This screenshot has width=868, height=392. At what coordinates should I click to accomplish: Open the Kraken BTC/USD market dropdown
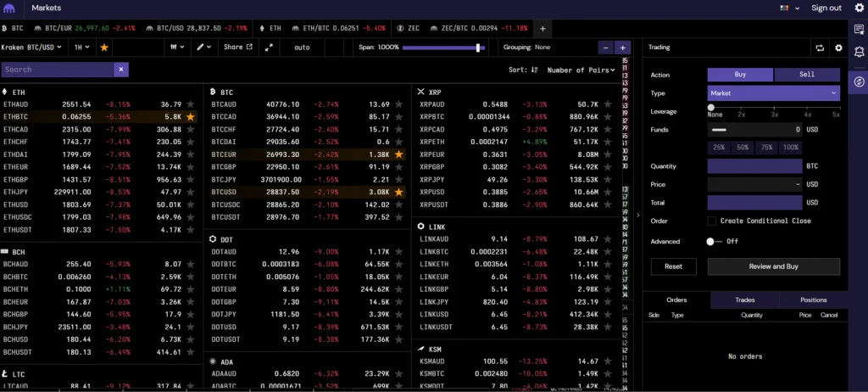pos(31,48)
